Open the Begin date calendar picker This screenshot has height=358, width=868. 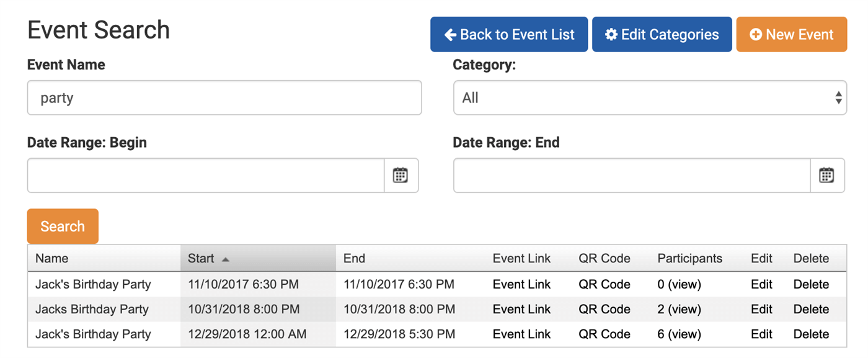[x=401, y=176]
